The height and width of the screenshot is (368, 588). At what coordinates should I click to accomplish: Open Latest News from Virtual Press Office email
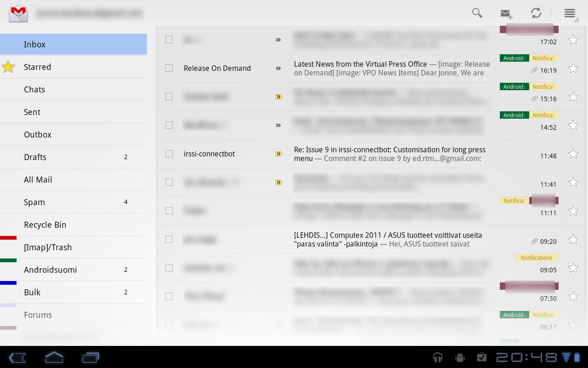[371, 68]
